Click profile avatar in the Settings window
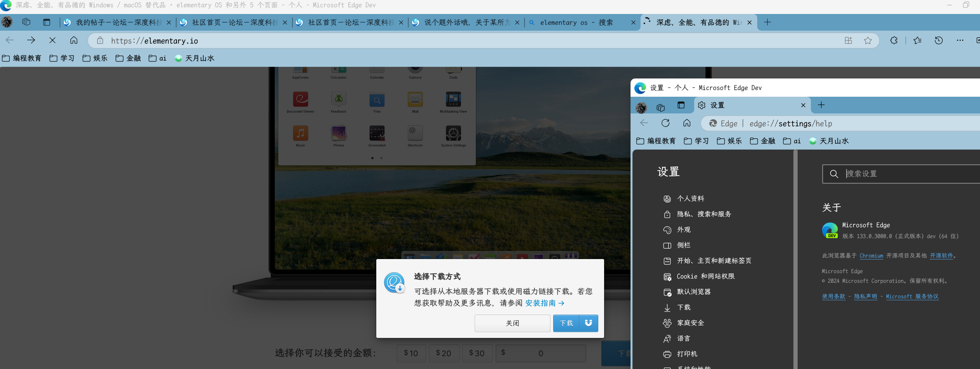Image resolution: width=980 pixels, height=369 pixels. (641, 107)
